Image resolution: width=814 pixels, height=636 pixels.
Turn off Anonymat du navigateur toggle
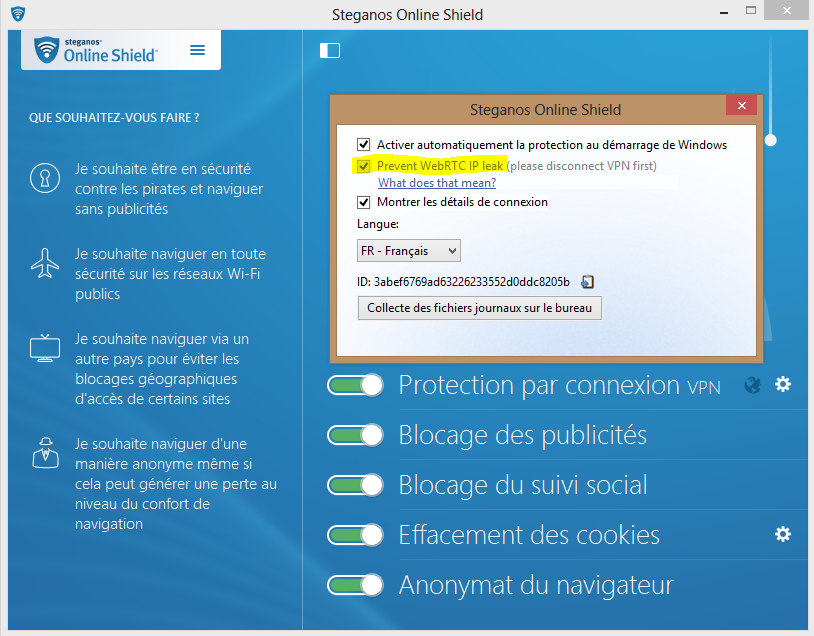click(x=356, y=585)
